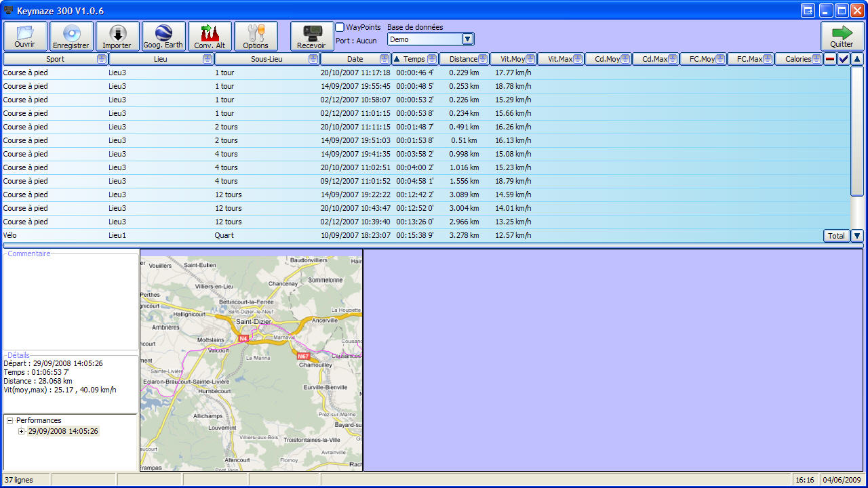Collapse the Performances tree node
Viewport: 868px width, 488px height.
[x=9, y=420]
